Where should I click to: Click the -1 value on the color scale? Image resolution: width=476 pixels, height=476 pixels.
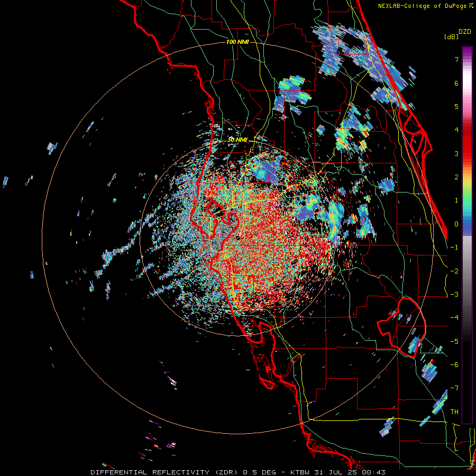point(454,248)
